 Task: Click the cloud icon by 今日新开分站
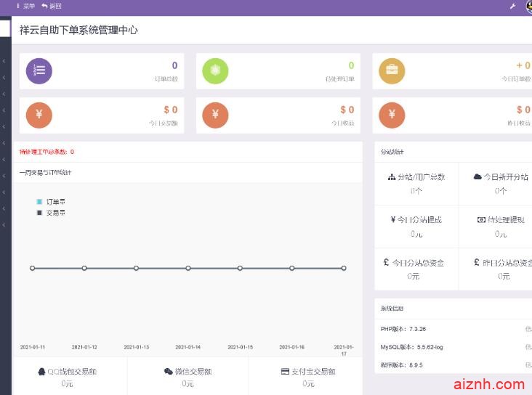[x=477, y=176]
